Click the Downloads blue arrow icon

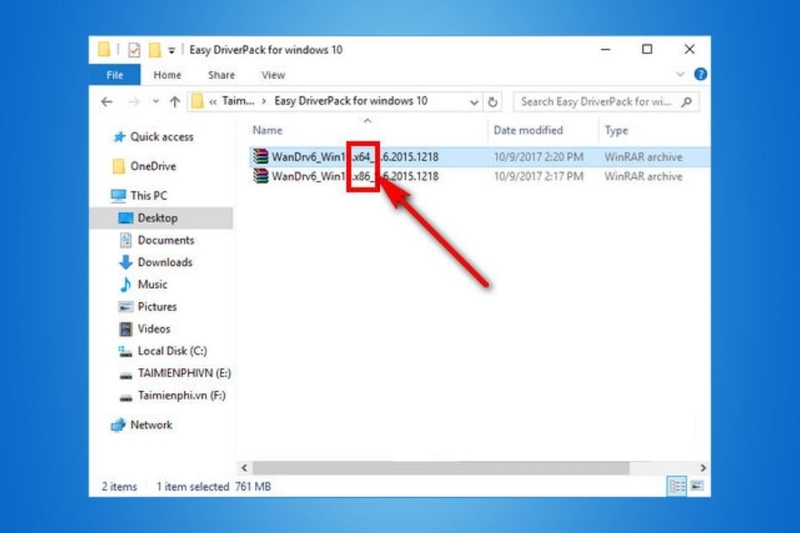[x=126, y=262]
